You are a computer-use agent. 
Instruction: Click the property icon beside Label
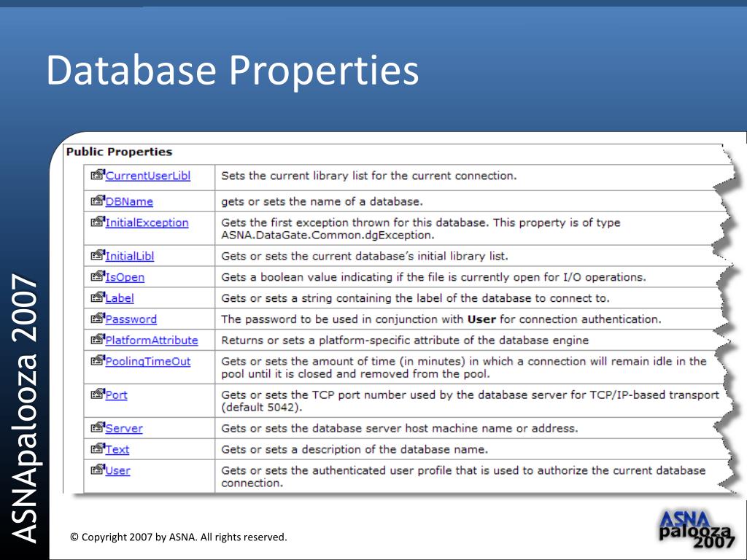click(98, 297)
